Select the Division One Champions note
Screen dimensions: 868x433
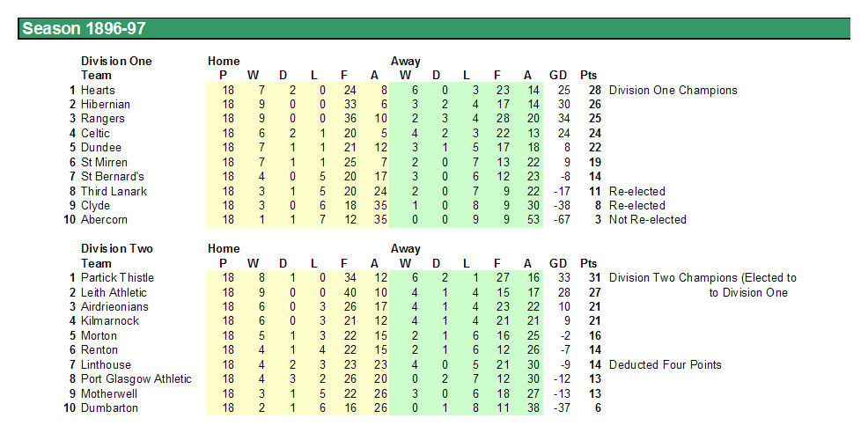pos(673,90)
